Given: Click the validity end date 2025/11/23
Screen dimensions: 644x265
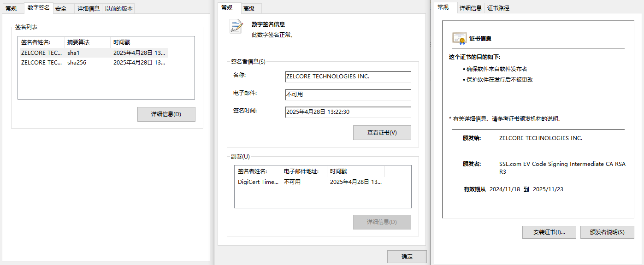Looking at the screenshot, I should point(548,189).
